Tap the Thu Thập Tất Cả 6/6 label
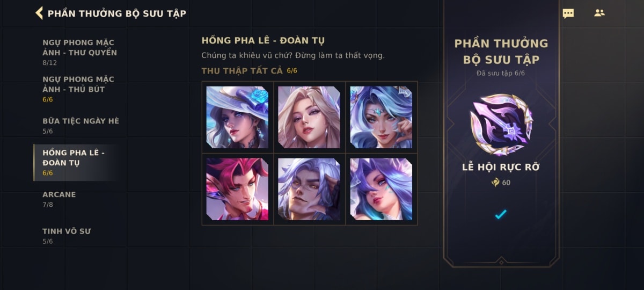644x290 pixels. click(x=249, y=71)
